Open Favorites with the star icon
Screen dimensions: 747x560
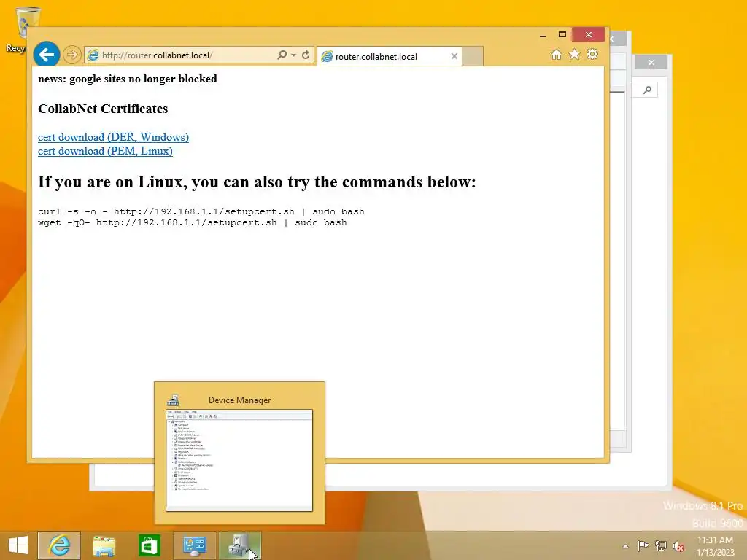click(x=575, y=54)
